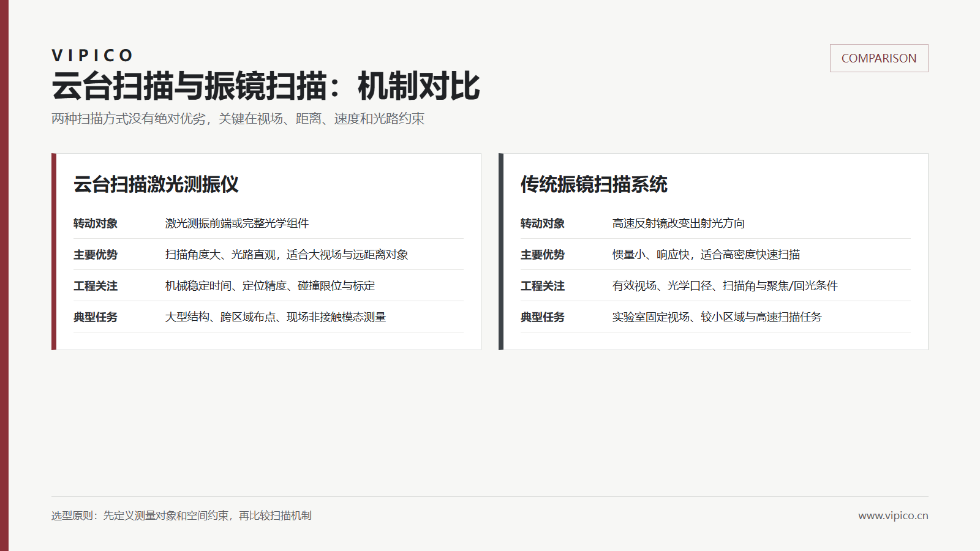
Task: Select 转动对象 label in 传统振镜 card
Action: coord(543,223)
